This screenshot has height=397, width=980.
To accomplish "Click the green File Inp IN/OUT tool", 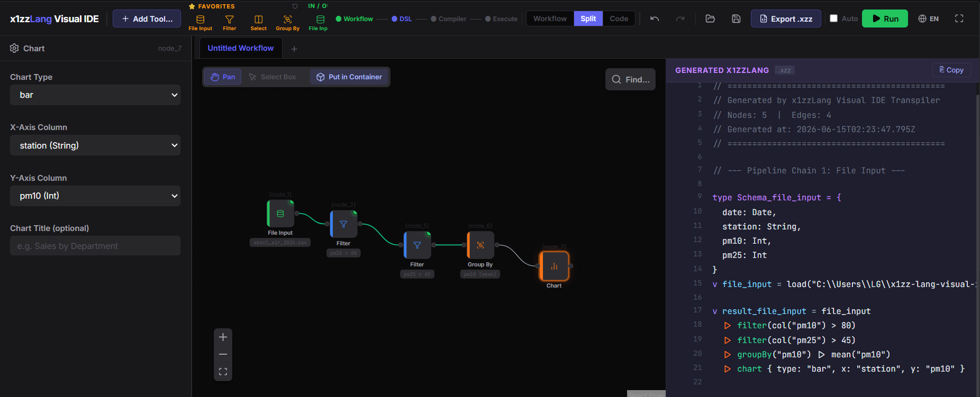I will click(319, 23).
